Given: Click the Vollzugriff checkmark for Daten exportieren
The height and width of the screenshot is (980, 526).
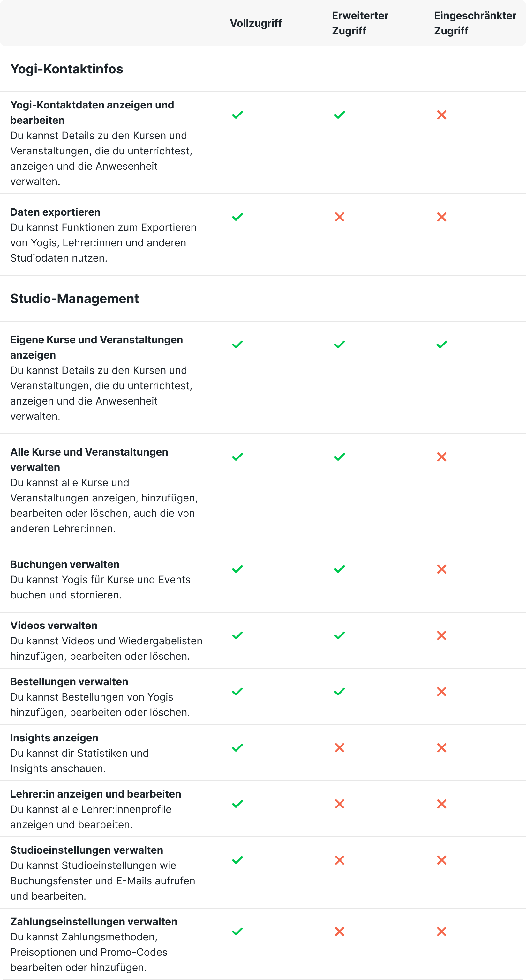Looking at the screenshot, I should click(237, 217).
